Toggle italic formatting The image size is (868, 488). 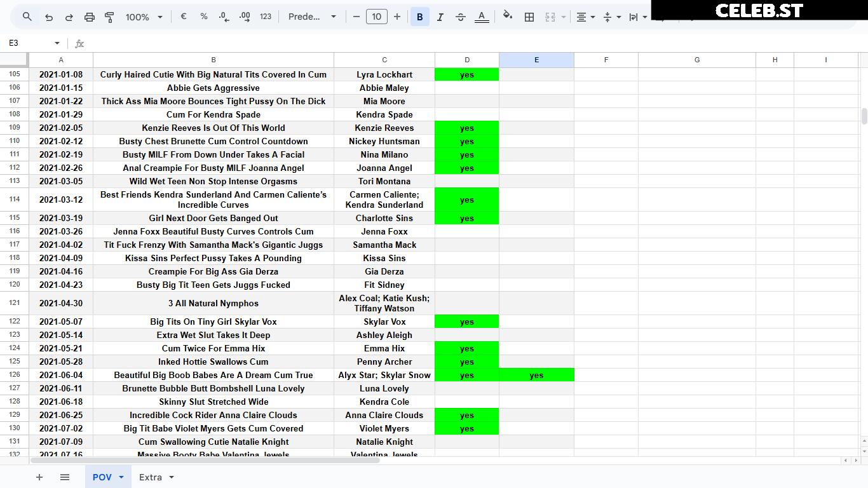440,17
